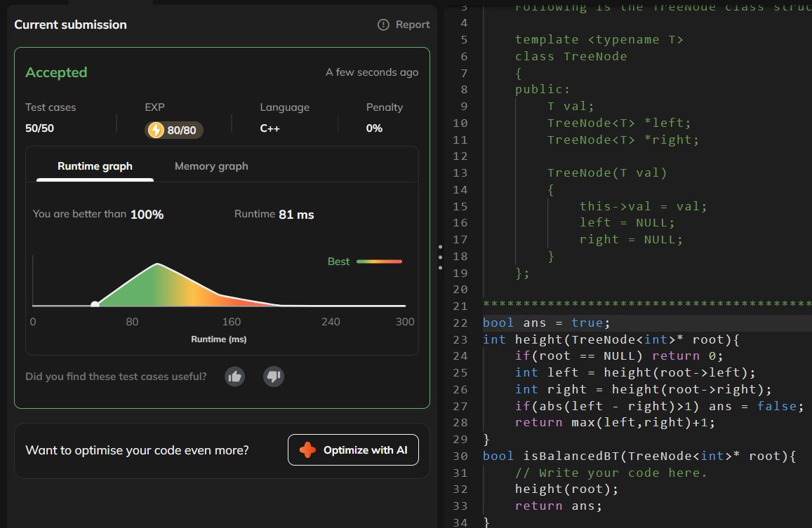Click the EXP lightning bolt coin icon

click(x=155, y=130)
